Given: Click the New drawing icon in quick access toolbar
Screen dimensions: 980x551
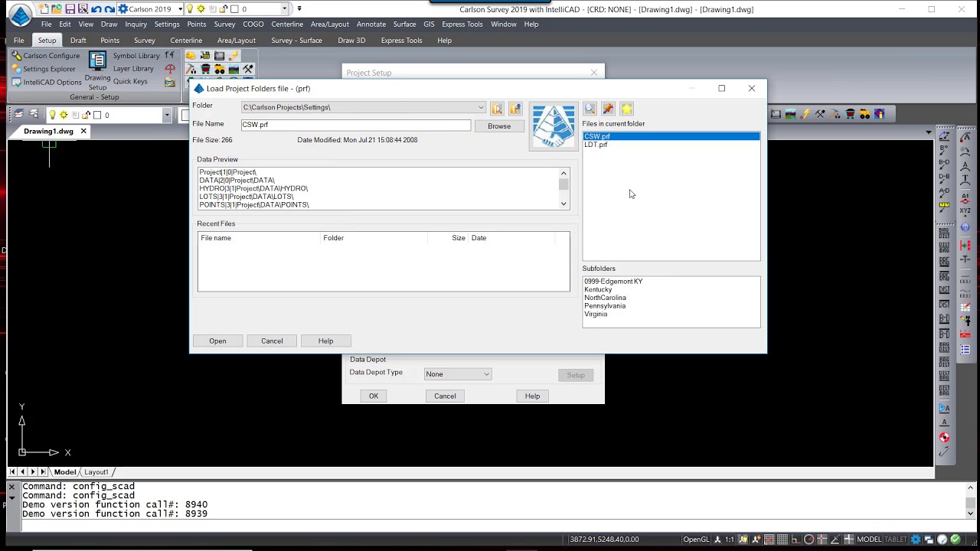Looking at the screenshot, I should pyautogui.click(x=44, y=9).
